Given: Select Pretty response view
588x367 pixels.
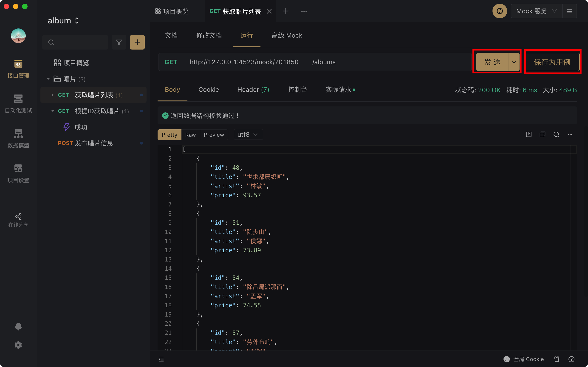Looking at the screenshot, I should (x=169, y=135).
